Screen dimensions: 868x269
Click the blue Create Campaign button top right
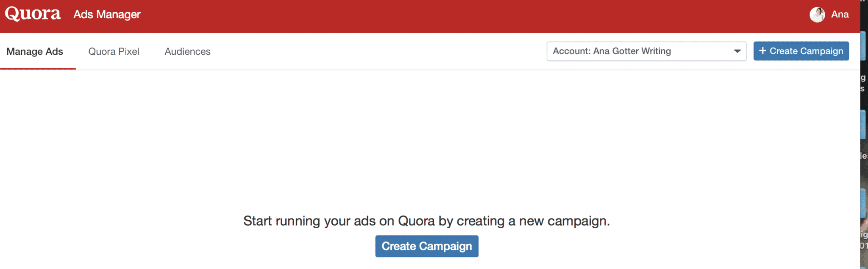coord(801,51)
